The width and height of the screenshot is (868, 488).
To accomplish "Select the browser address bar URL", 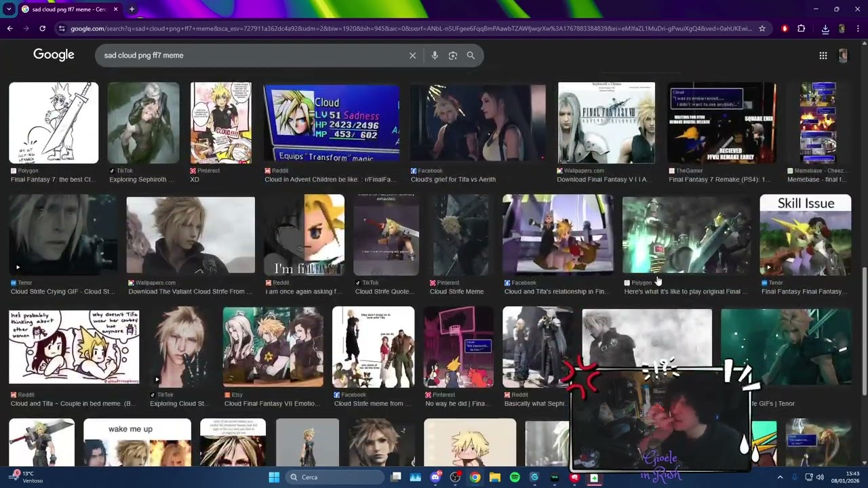I will tap(410, 28).
